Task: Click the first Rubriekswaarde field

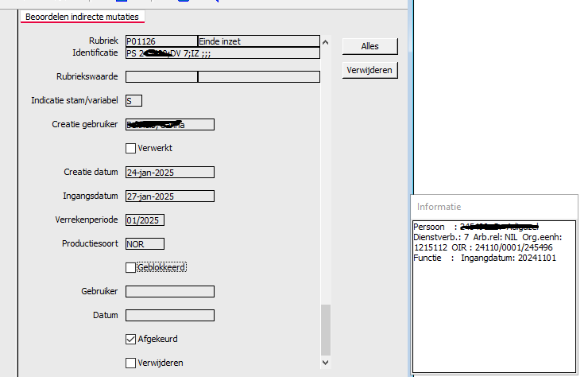Action: coord(161,77)
